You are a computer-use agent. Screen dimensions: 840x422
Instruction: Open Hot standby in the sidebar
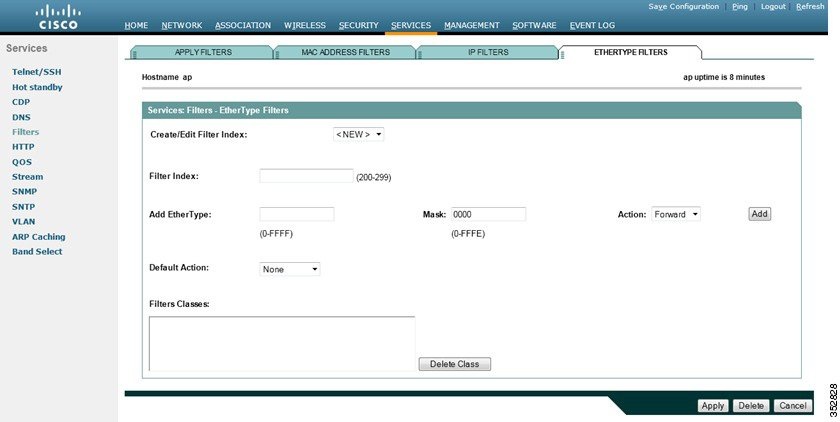37,87
